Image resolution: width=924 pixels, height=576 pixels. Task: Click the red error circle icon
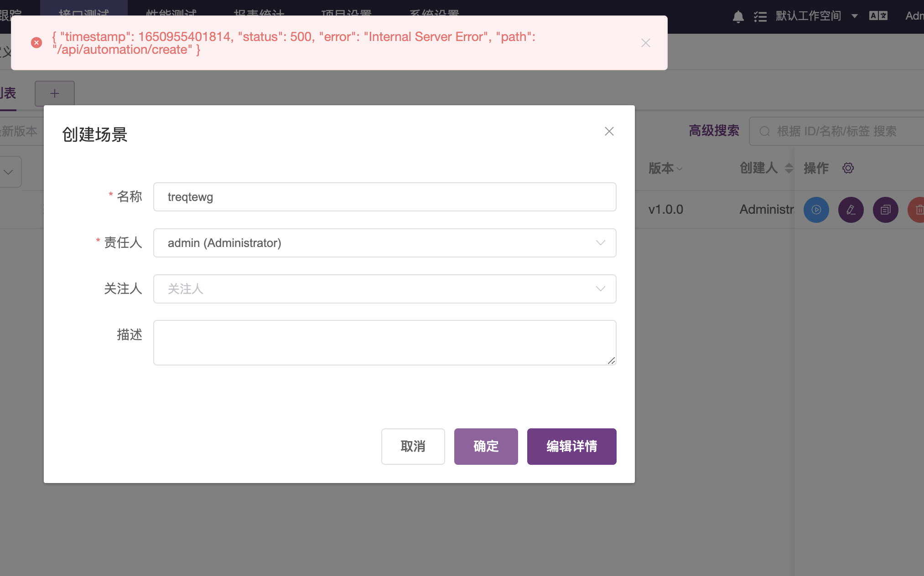[x=36, y=42]
